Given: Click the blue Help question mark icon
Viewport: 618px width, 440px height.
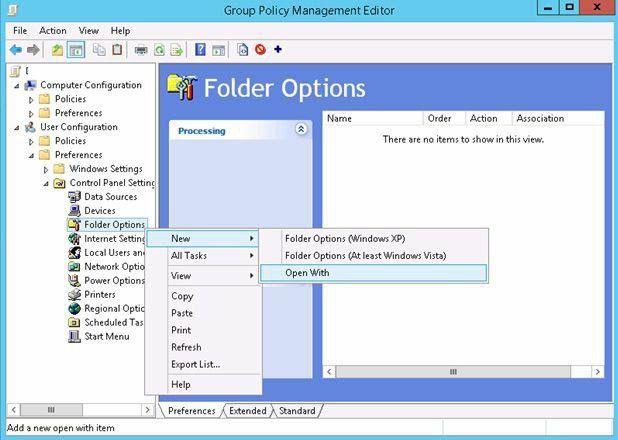Looking at the screenshot, I should coord(200,50).
